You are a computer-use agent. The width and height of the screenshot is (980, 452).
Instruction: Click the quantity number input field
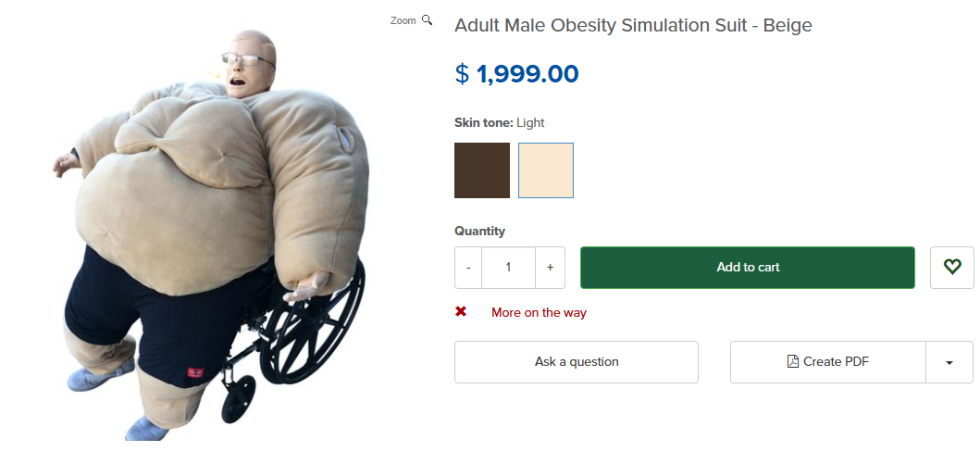(508, 268)
